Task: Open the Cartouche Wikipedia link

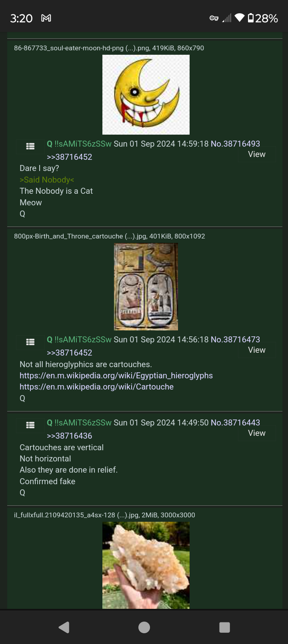Action: pyautogui.click(x=96, y=387)
